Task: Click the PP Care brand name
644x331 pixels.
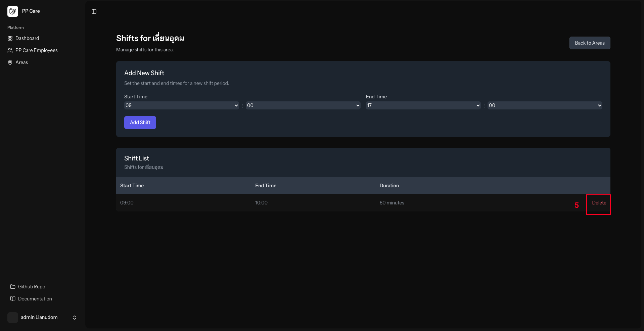Action: pyautogui.click(x=31, y=11)
